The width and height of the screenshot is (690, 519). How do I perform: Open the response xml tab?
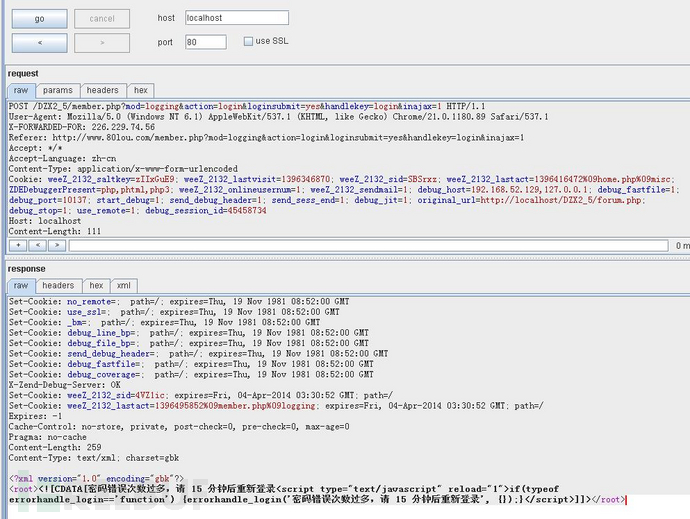click(124, 286)
